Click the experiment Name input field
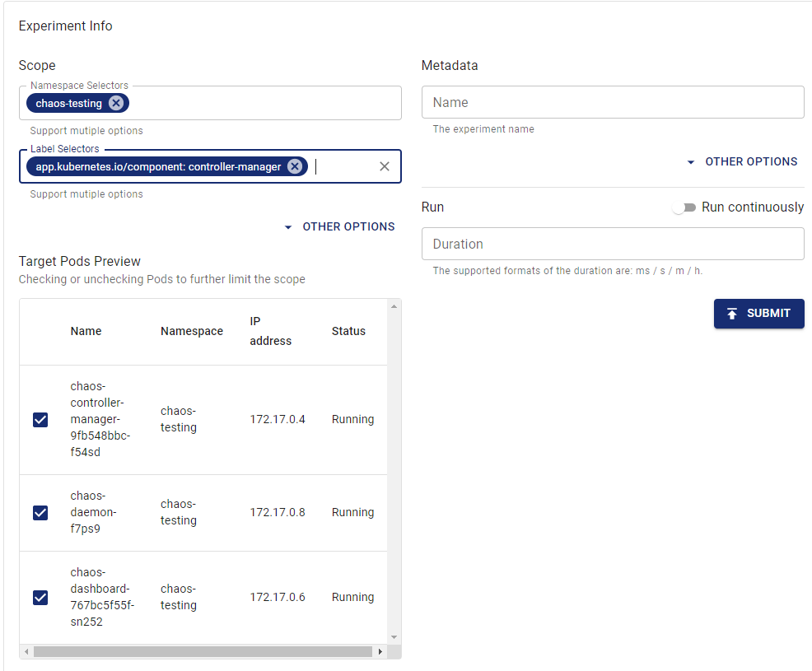The height and width of the screenshot is (671, 812). pyautogui.click(x=613, y=102)
